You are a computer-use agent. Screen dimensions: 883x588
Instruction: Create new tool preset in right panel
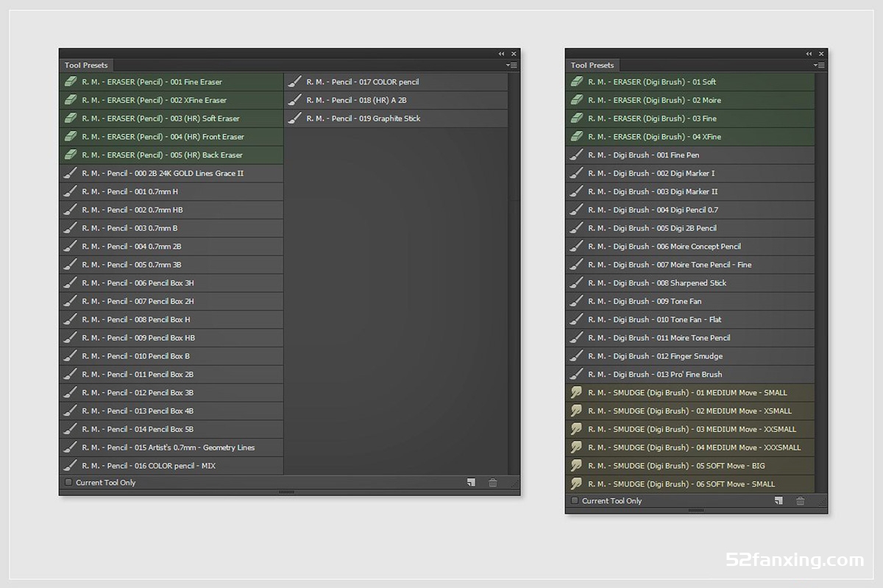tap(779, 500)
